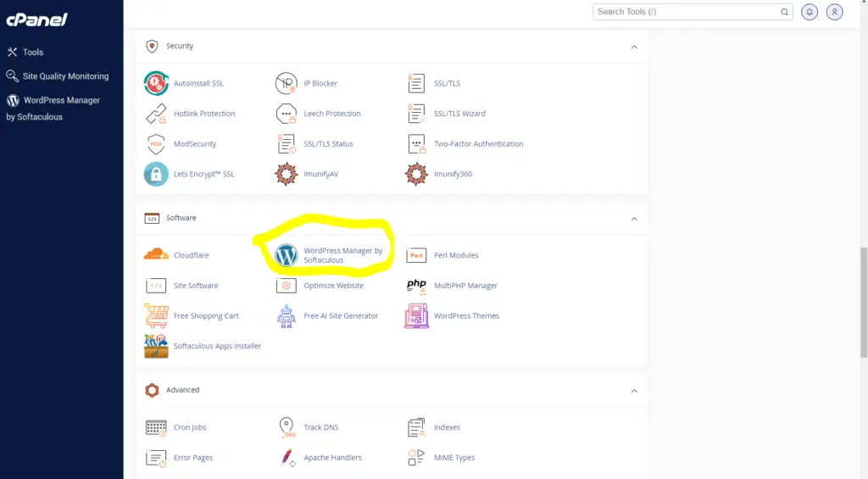This screenshot has width=868, height=479.
Task: Open the MIME Types icon
Action: pos(416,458)
